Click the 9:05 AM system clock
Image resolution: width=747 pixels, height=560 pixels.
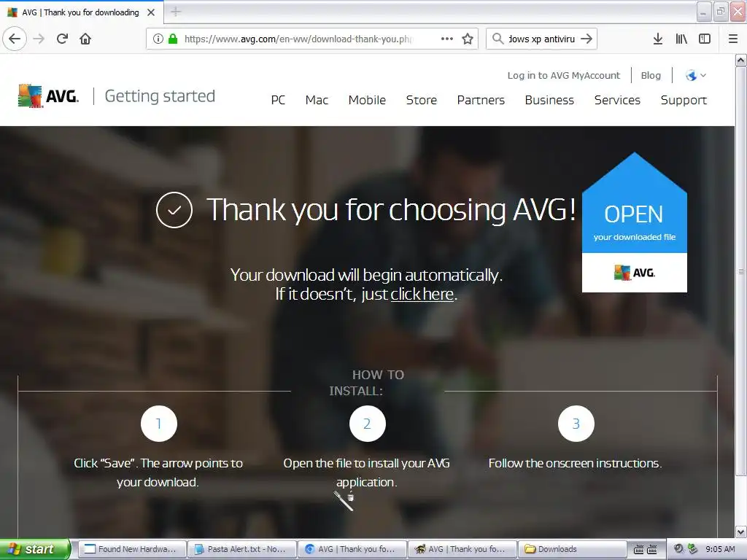coord(720,549)
